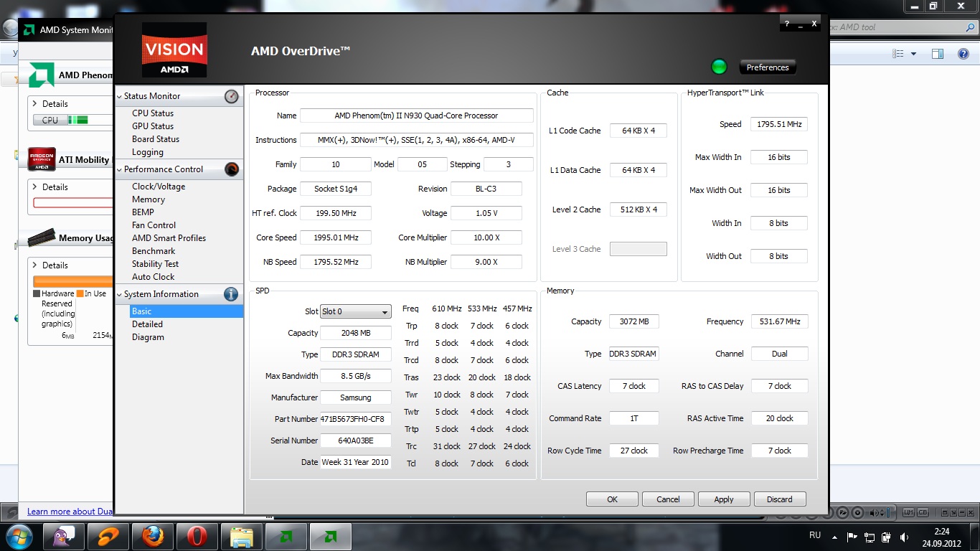Click the network tray icon
Screen dimensions: 980x551
870,537
